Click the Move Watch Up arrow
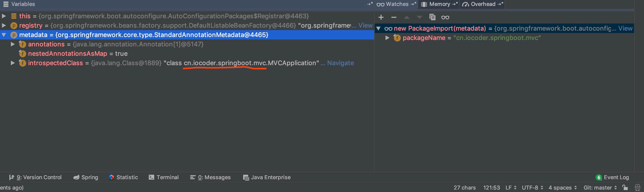 (407, 17)
